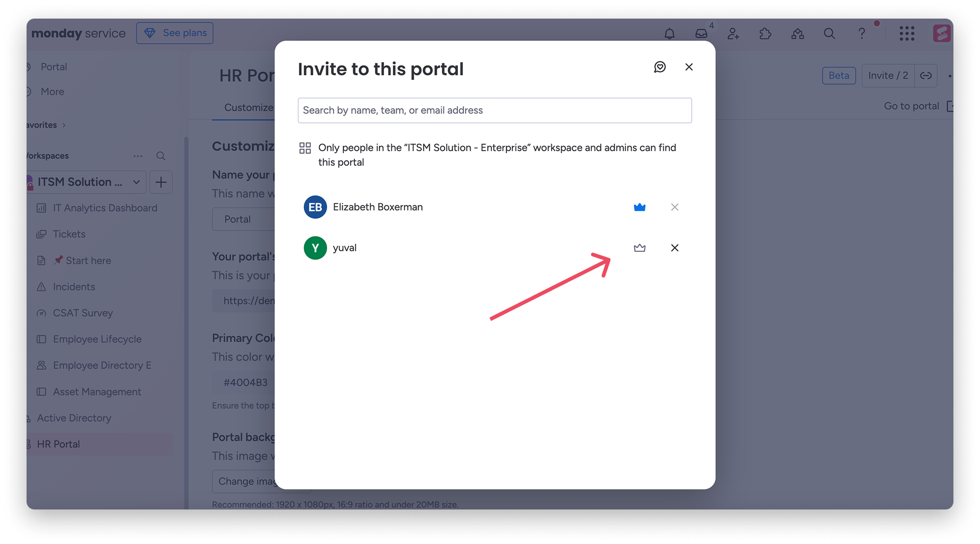Click the profile avatar in top right

pos(941,33)
